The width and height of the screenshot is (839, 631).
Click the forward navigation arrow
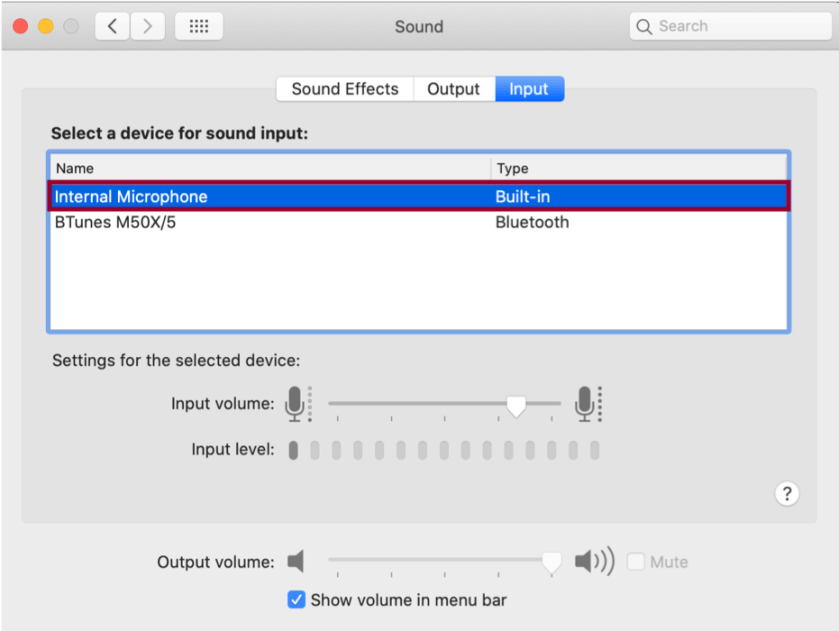pos(147,26)
